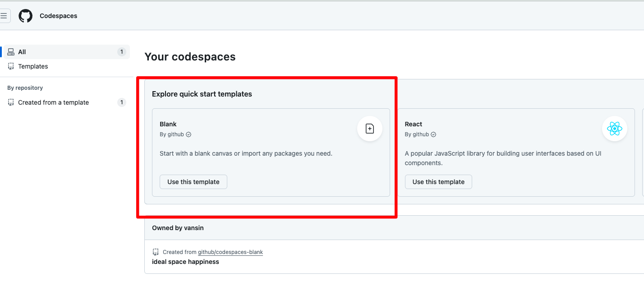
Task: Click the Codespaces header title
Action: pyautogui.click(x=59, y=16)
